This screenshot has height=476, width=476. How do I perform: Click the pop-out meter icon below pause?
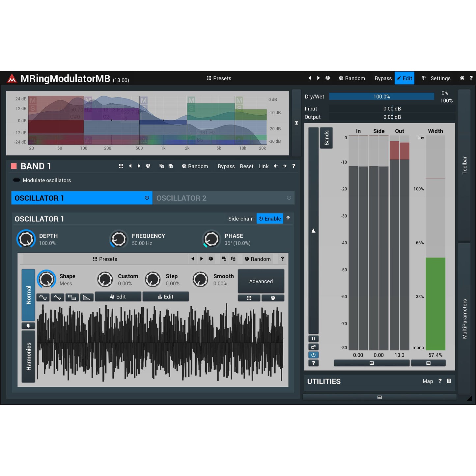click(x=313, y=347)
